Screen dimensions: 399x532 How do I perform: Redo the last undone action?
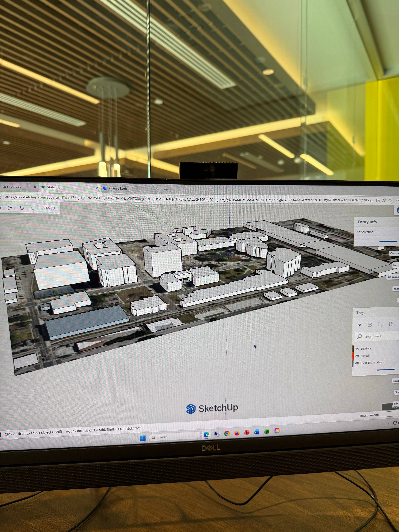[33, 208]
